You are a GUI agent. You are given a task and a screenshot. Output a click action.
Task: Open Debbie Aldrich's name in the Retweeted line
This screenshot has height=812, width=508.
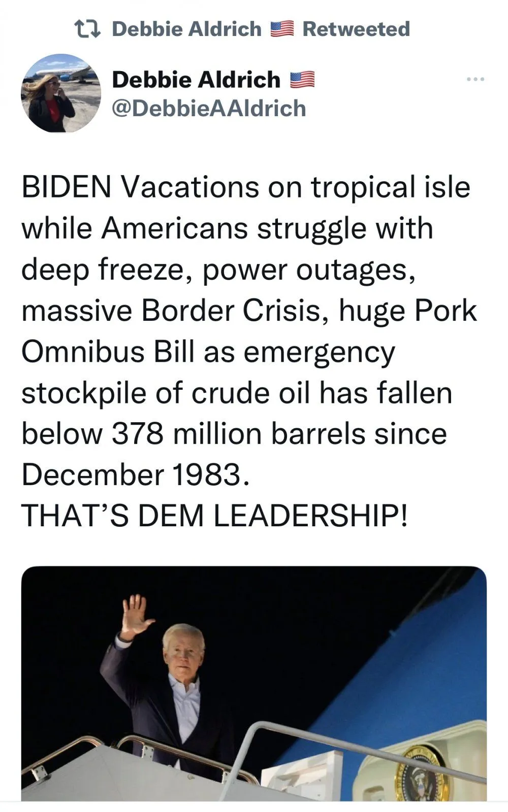[186, 29]
